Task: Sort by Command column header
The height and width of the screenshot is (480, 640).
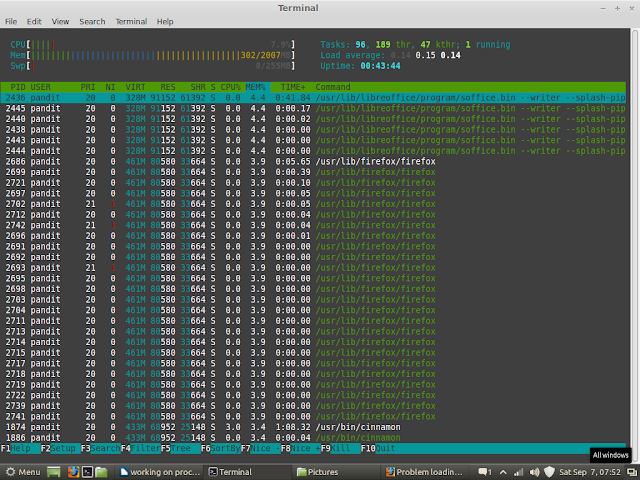Action: pyautogui.click(x=333, y=87)
